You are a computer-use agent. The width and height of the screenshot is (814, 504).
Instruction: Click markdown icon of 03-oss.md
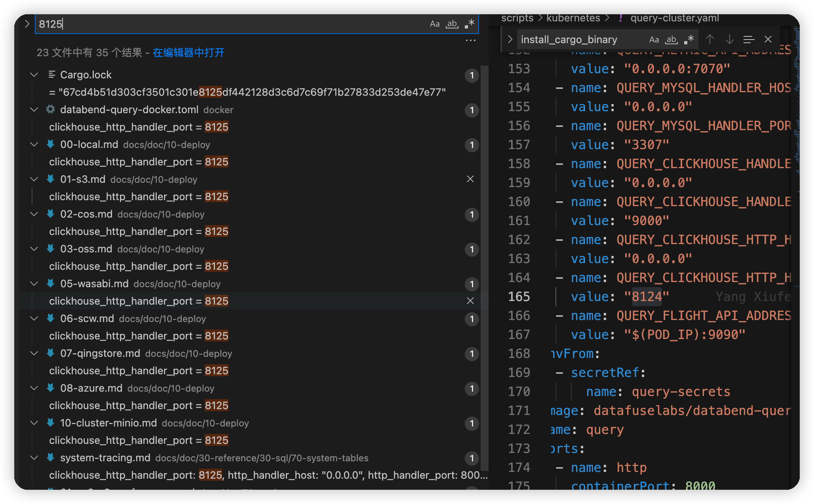(50, 248)
